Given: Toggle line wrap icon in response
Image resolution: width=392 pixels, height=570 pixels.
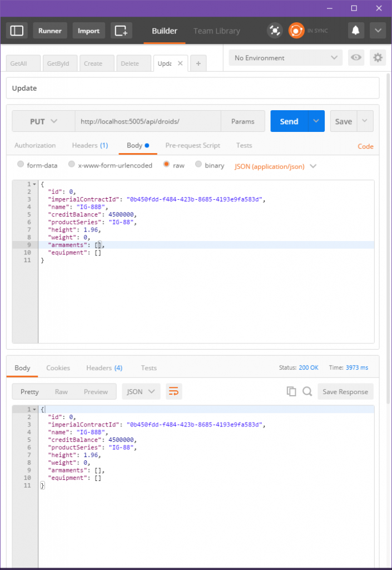Looking at the screenshot, I should (174, 392).
